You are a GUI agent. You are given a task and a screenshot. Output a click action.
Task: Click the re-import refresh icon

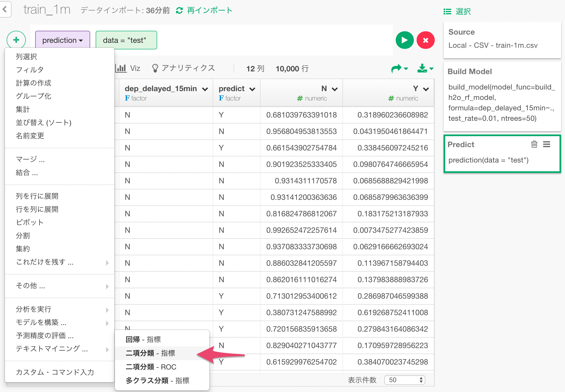point(179,10)
